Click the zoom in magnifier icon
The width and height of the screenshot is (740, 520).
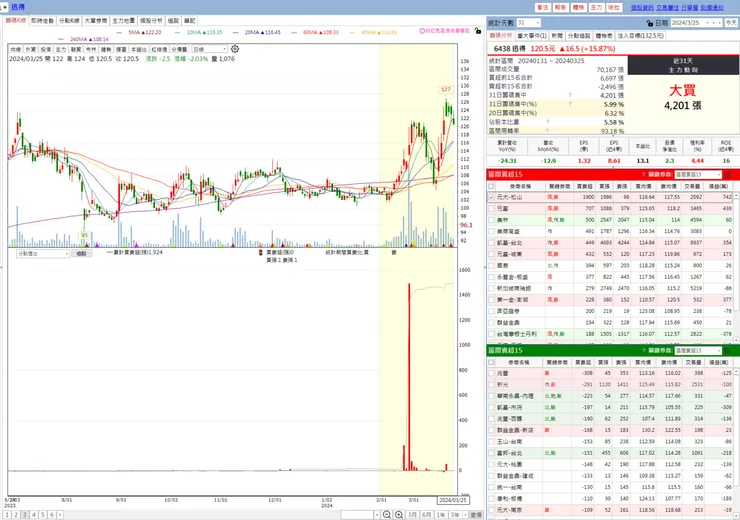point(399,515)
